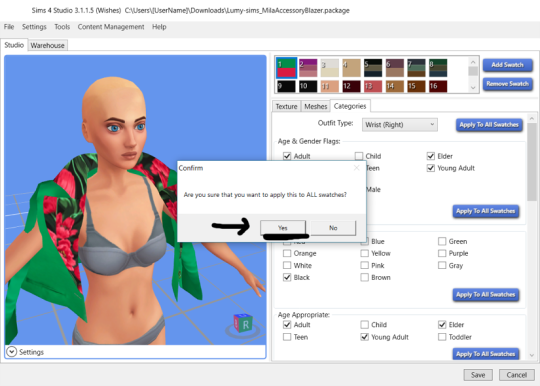Select swatch number 8 dark green
540x386 pixels.
438,68
